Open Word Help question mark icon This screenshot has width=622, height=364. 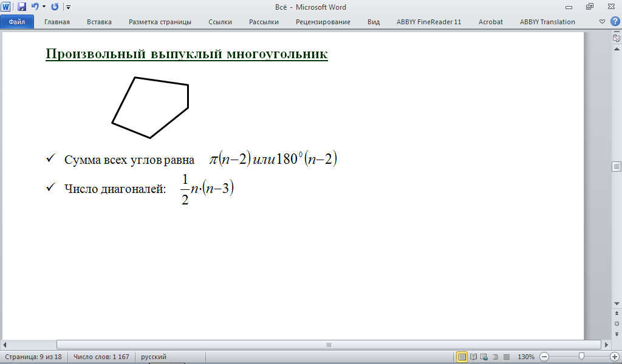point(615,21)
